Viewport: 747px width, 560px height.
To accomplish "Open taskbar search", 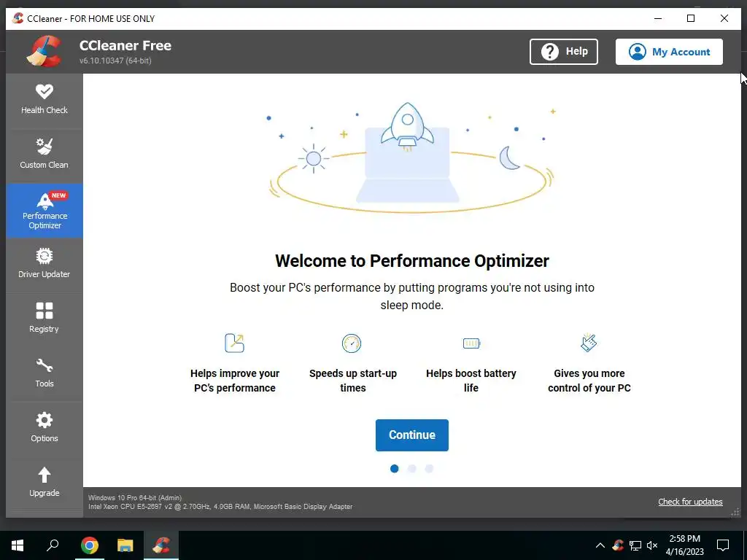I will point(53,545).
